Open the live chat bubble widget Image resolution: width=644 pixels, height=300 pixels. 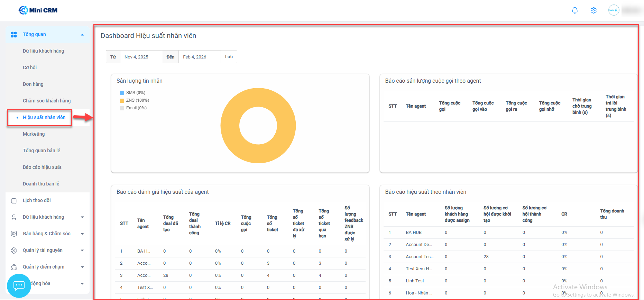pyautogui.click(x=19, y=285)
